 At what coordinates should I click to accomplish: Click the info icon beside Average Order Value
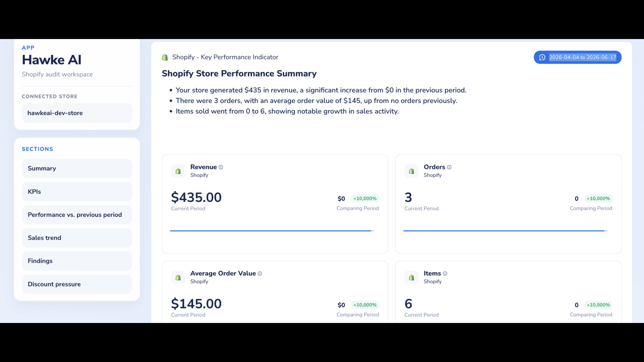260,274
